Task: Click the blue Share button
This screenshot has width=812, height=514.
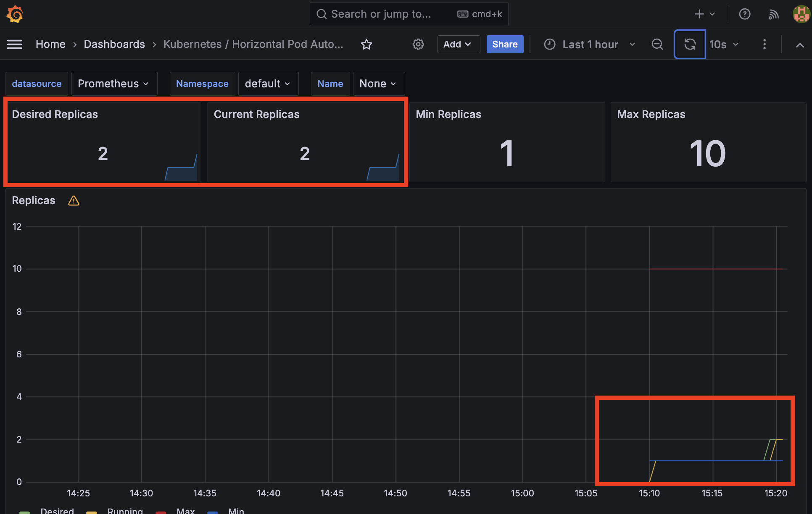Action: 505,45
